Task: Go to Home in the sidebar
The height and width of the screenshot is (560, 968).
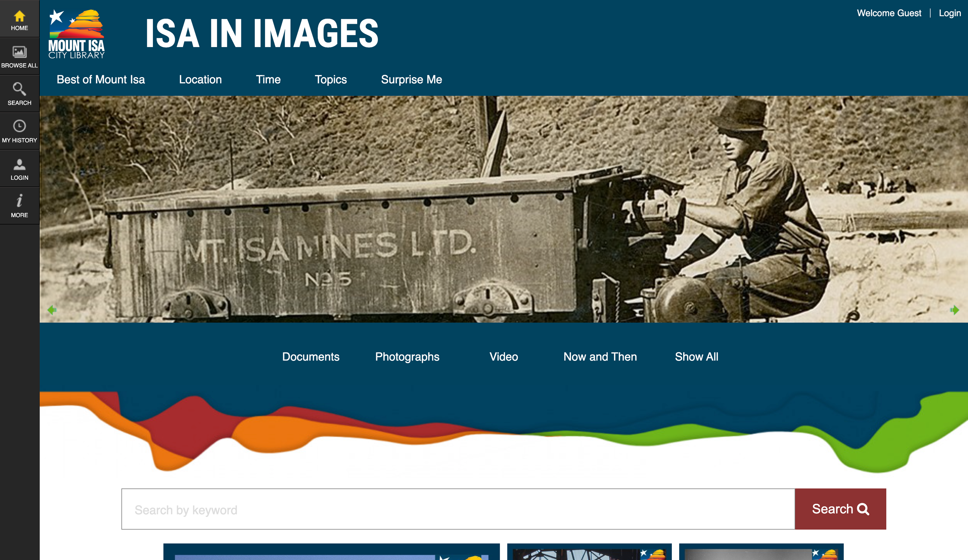Action: pos(20,19)
